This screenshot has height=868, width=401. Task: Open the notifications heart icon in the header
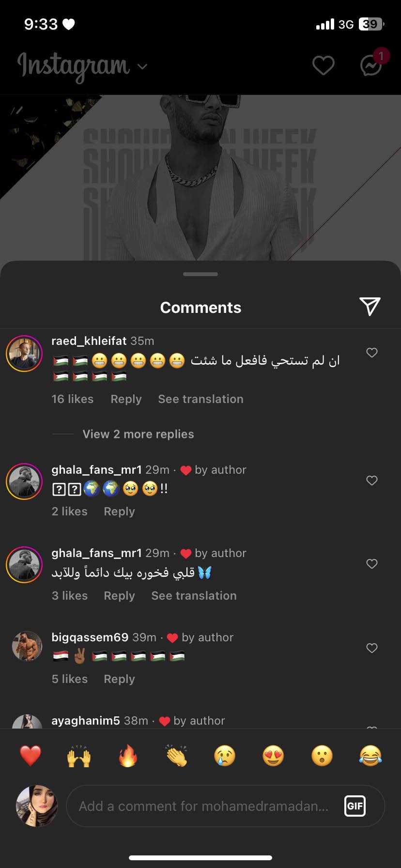point(323,65)
